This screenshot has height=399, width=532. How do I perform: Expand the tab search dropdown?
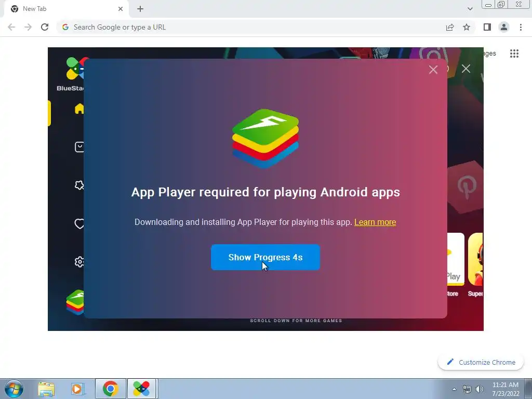click(x=470, y=9)
